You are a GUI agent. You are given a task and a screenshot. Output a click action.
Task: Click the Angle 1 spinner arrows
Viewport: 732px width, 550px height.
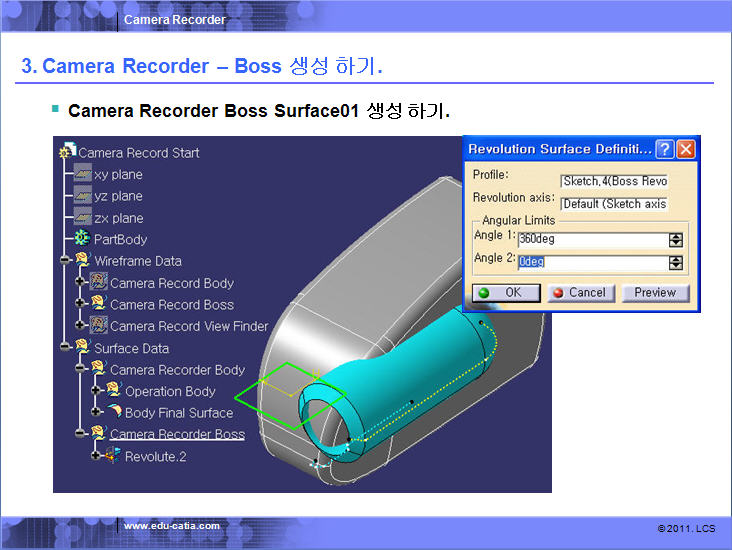coord(676,240)
